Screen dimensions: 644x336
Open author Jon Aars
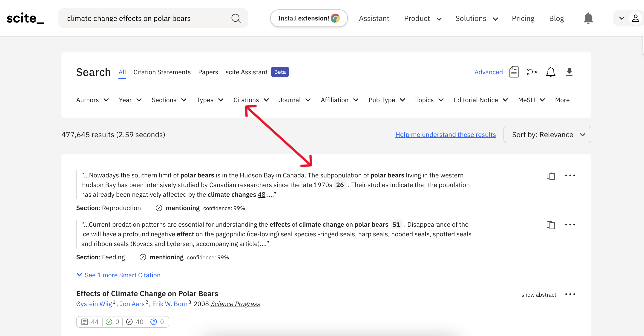[x=132, y=304]
